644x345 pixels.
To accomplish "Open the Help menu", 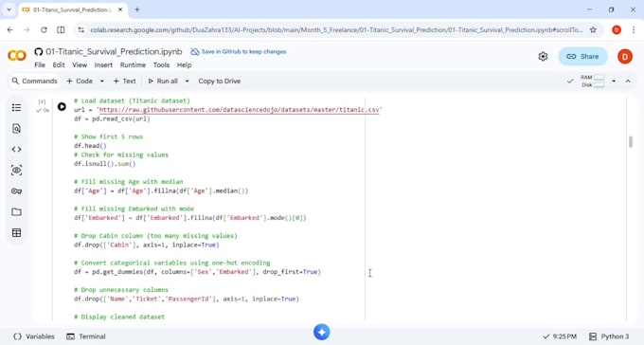I will 184,65.
